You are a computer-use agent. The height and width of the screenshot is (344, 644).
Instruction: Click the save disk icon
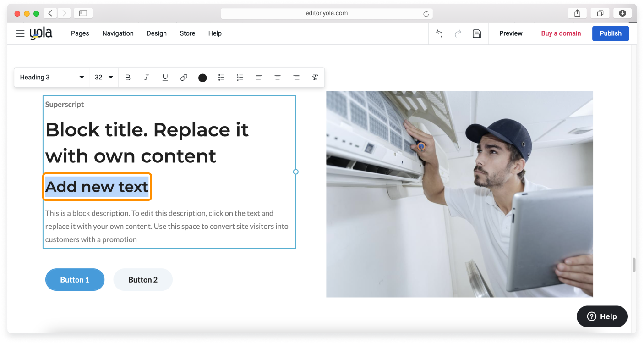[477, 33]
